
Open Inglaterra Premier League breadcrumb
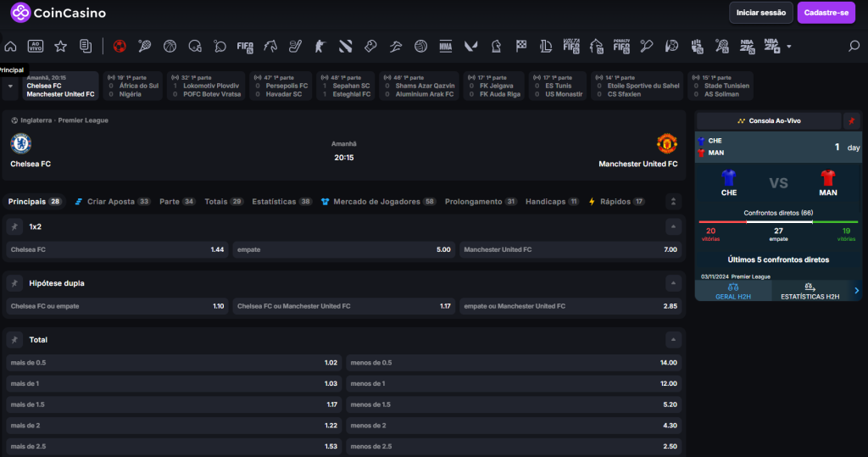click(x=60, y=120)
